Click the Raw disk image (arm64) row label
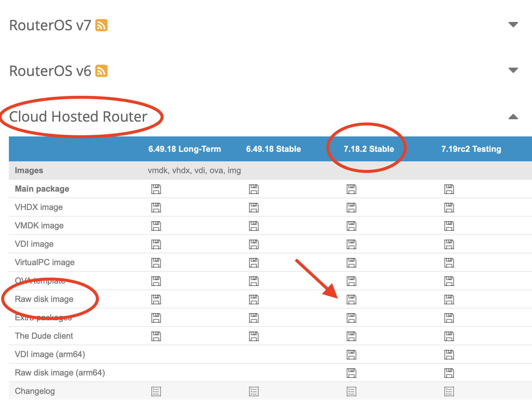This screenshot has height=417, width=532. [60, 373]
